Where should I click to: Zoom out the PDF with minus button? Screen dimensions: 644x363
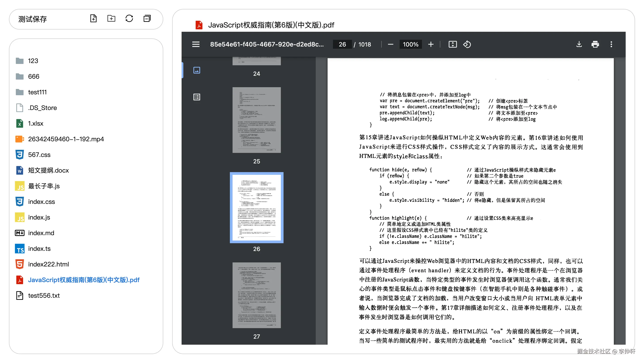[x=390, y=44]
